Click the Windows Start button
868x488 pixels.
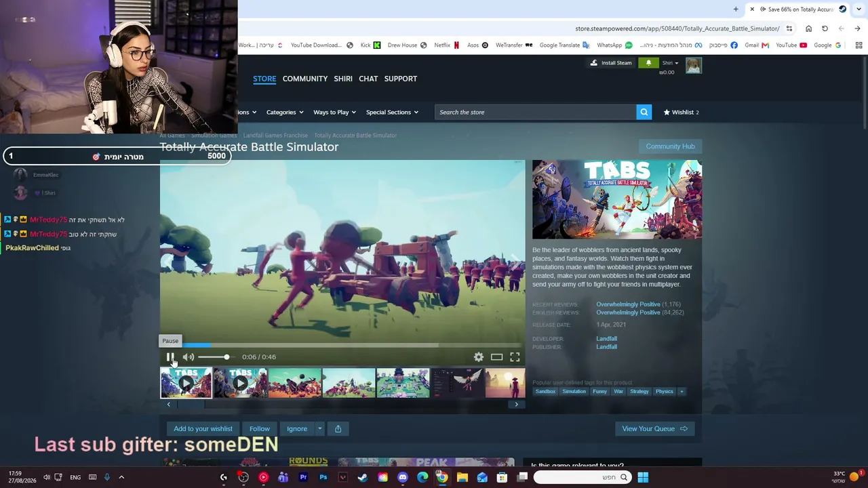click(643, 477)
